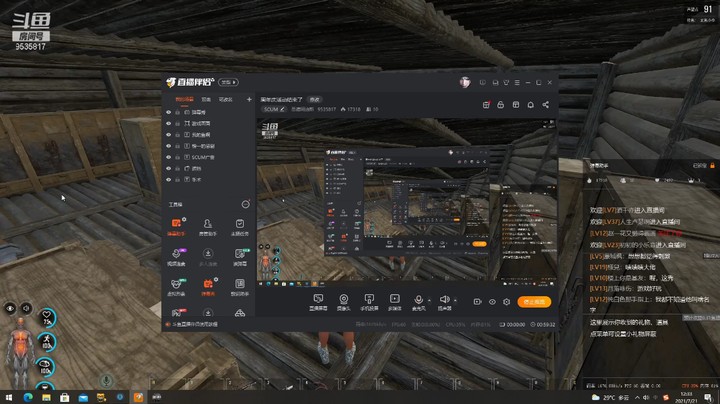Lock the topmost source in the list
This screenshot has height=404, width=720.
coord(177,112)
